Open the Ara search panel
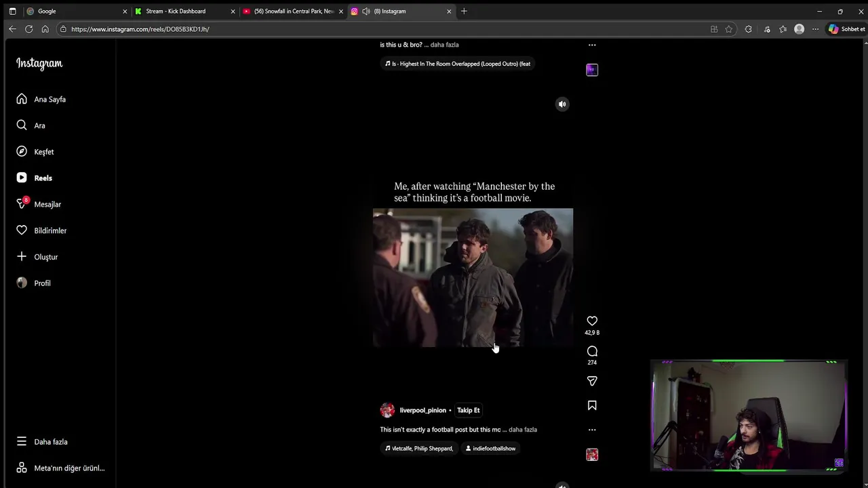The width and height of the screenshot is (868, 488). point(31,125)
